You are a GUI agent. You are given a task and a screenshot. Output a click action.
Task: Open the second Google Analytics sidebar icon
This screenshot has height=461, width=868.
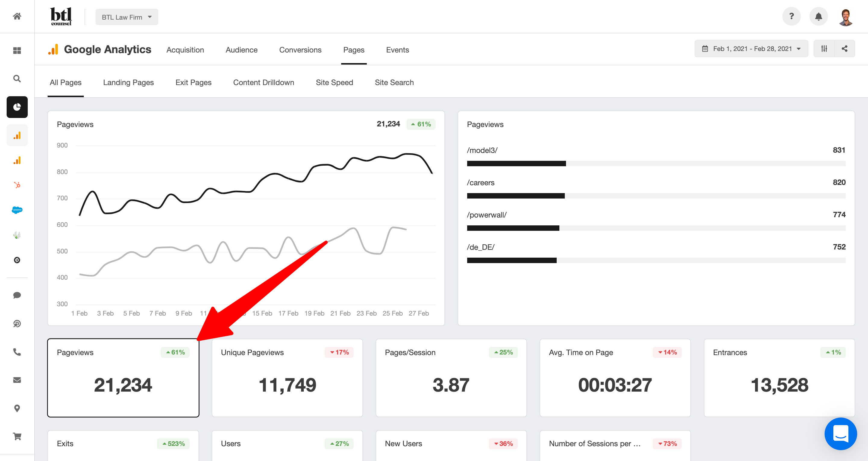17,160
